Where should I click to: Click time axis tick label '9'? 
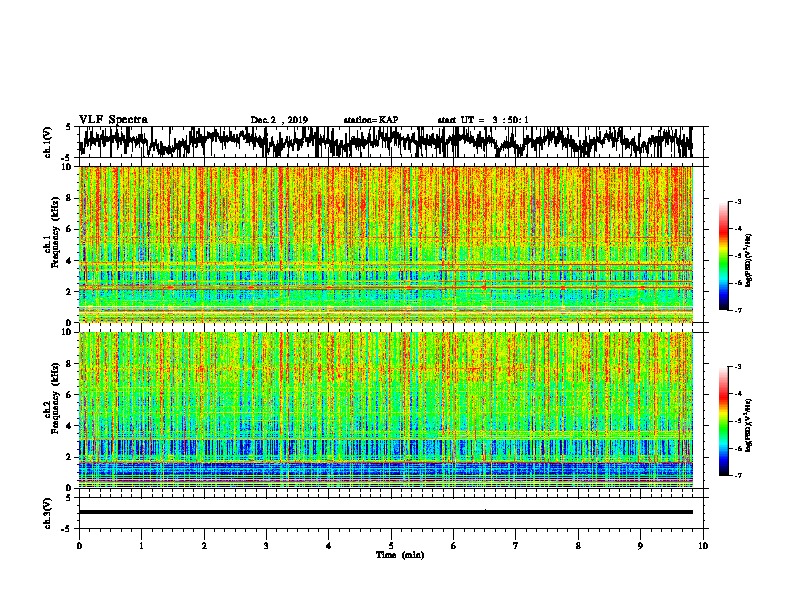point(640,546)
